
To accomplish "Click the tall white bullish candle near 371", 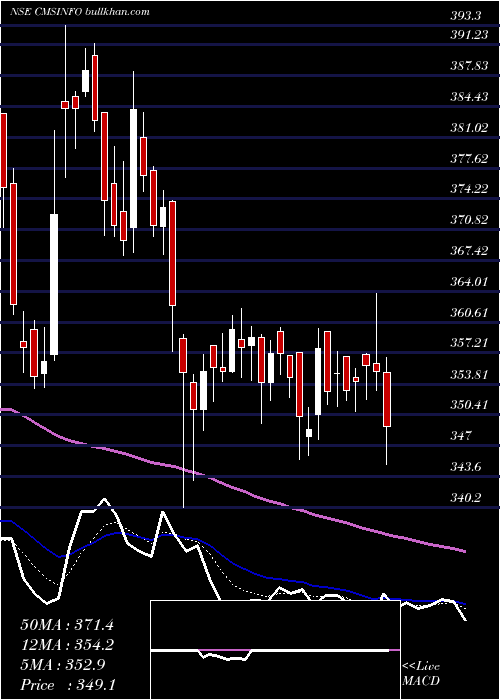I will 54,284.
